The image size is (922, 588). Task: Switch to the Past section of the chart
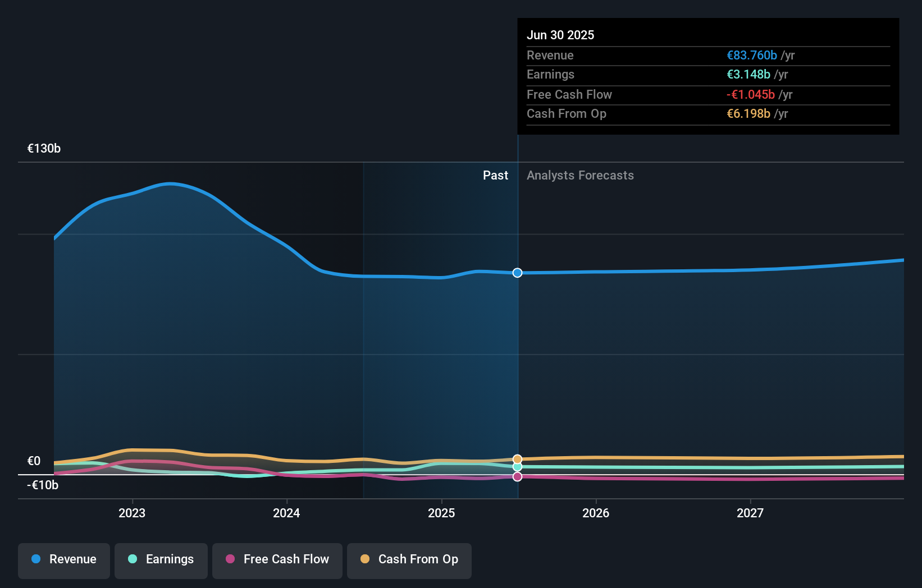tap(495, 175)
